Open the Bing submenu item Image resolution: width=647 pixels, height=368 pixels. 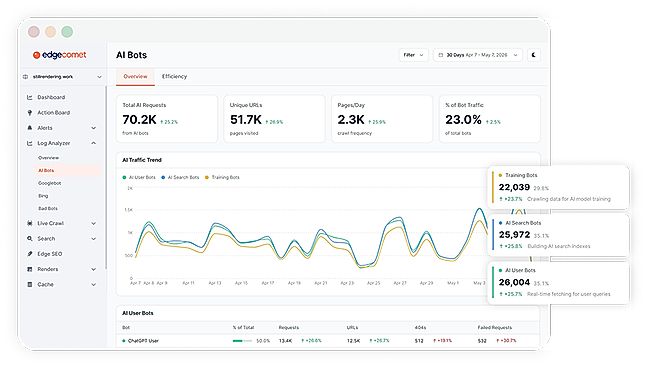tap(43, 196)
